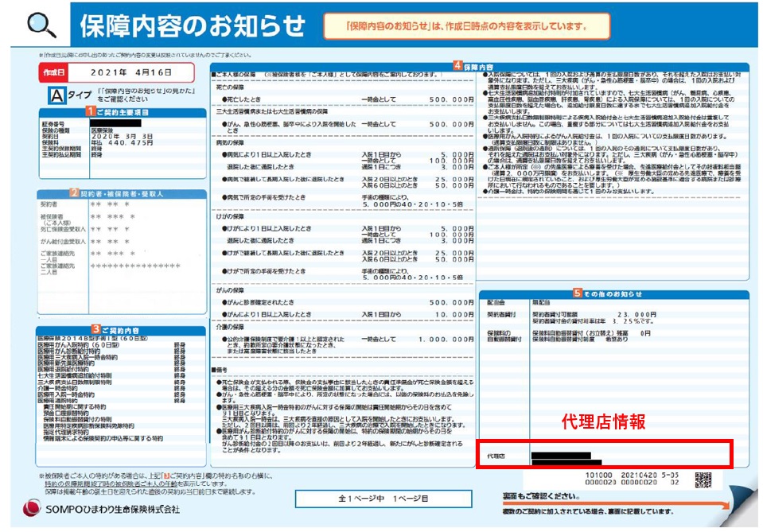Click the 'ご契約内容' section header
The height and width of the screenshot is (532, 763).
tap(120, 331)
